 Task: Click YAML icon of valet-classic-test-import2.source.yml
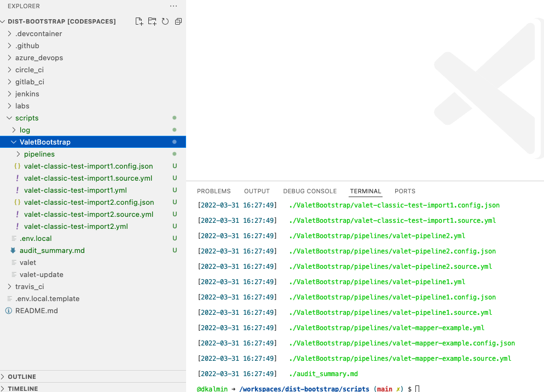(18, 214)
